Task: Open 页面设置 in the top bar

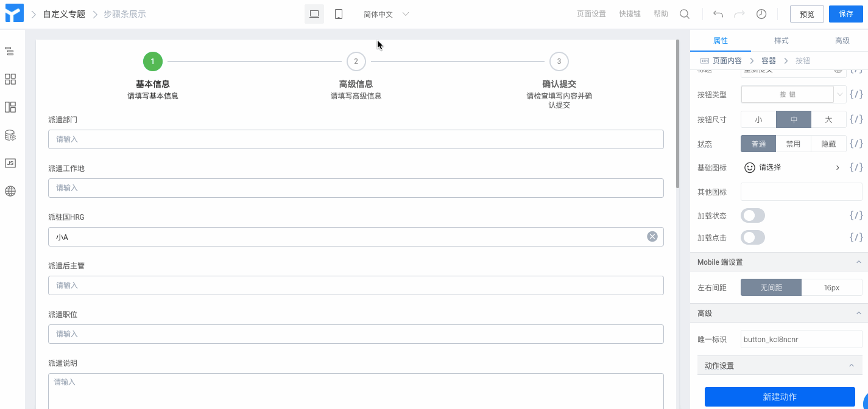Action: (591, 14)
